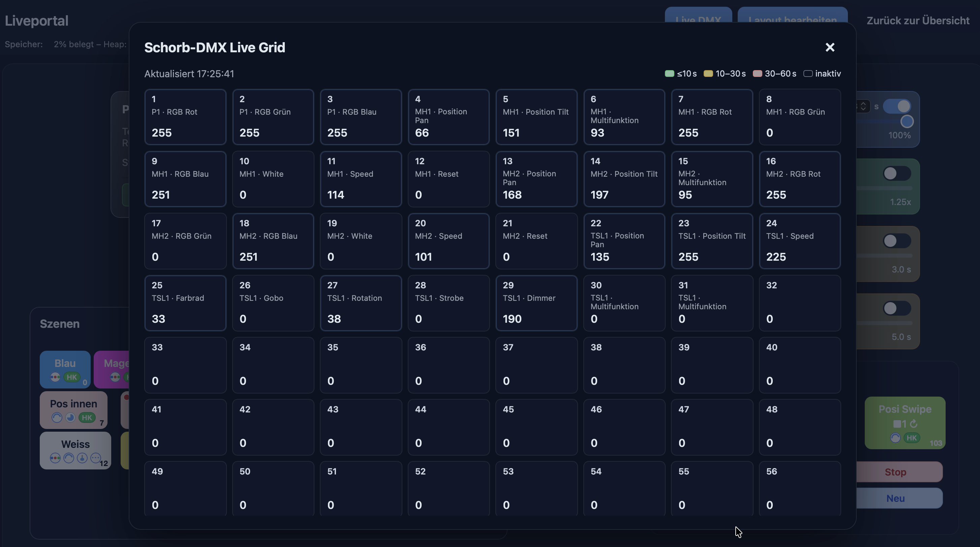Screen dimensions: 980x547
Task: Select channel 16 MH2 RGB Rot cell
Action: [800, 179]
